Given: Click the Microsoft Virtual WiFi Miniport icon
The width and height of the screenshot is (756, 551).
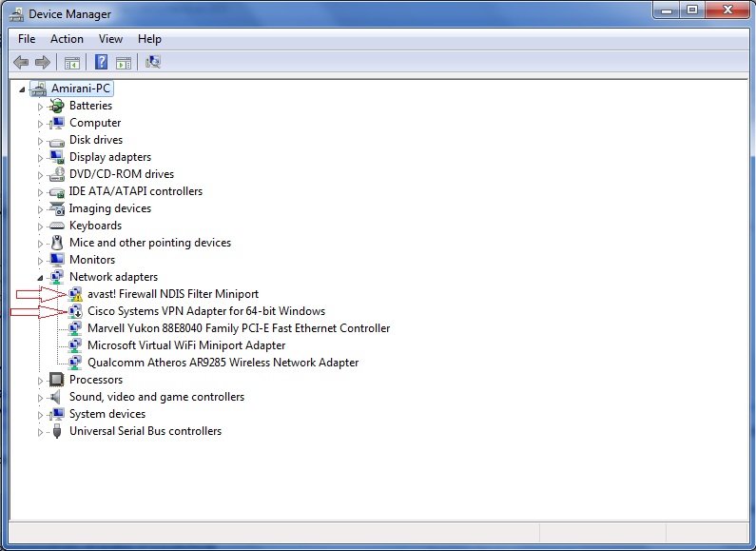Looking at the screenshot, I should [75, 345].
